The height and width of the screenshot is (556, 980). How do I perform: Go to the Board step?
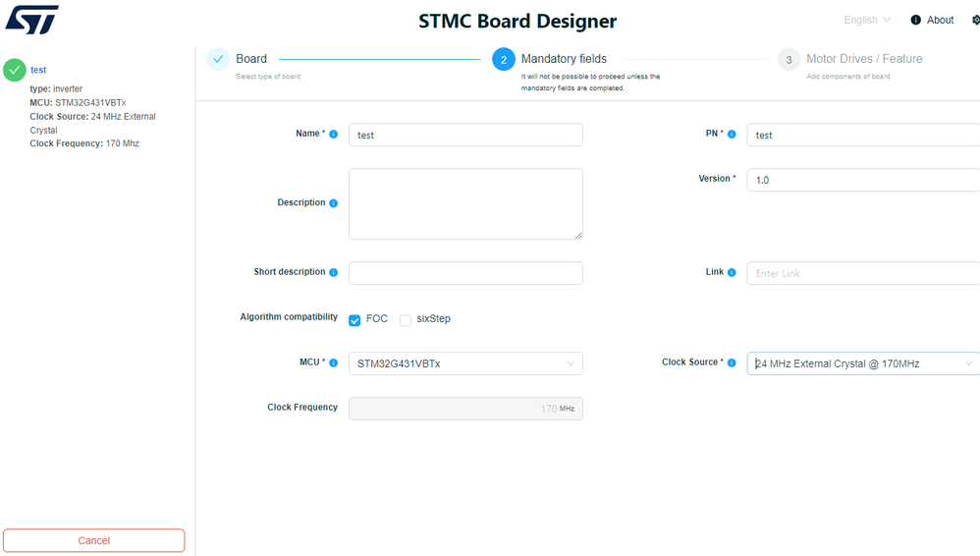coord(251,59)
